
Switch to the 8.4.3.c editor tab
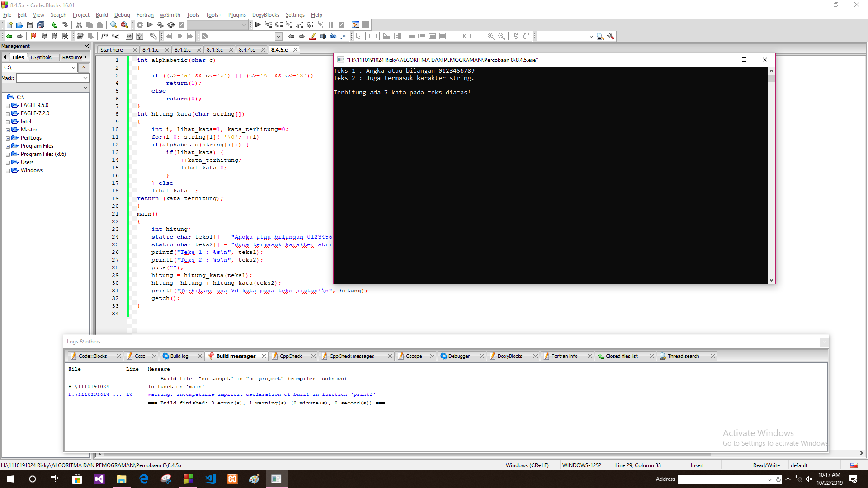point(215,50)
